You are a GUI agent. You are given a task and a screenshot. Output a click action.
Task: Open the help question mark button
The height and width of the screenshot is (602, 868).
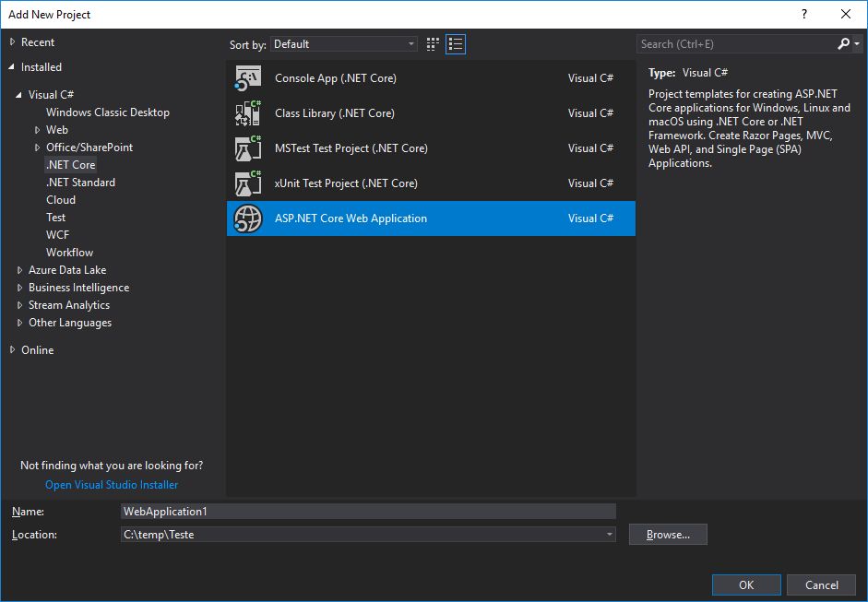point(804,15)
